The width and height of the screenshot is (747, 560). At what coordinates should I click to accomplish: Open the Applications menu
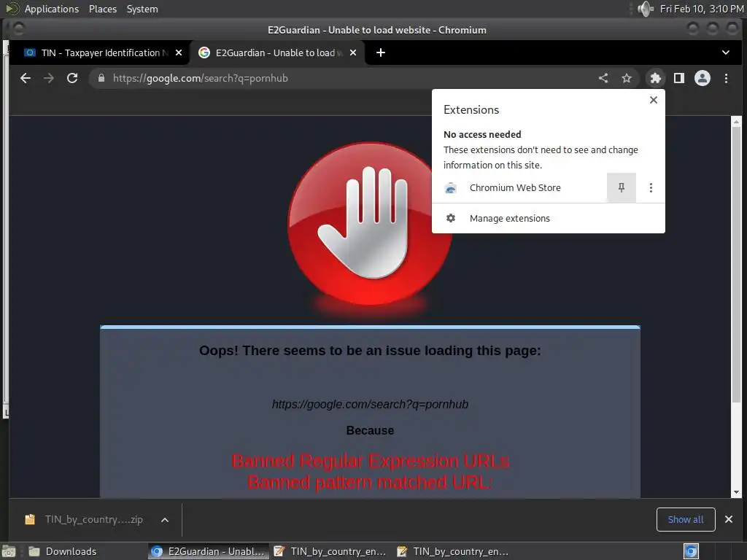coord(52,9)
